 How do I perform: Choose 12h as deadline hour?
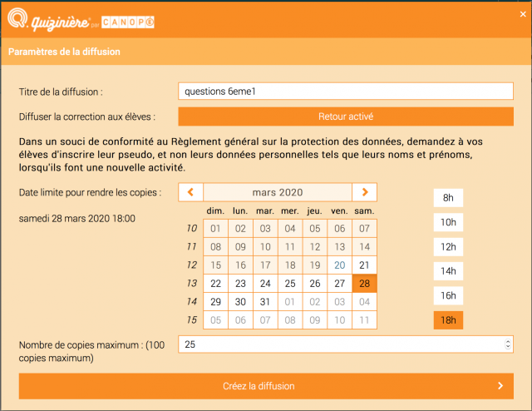(x=448, y=247)
